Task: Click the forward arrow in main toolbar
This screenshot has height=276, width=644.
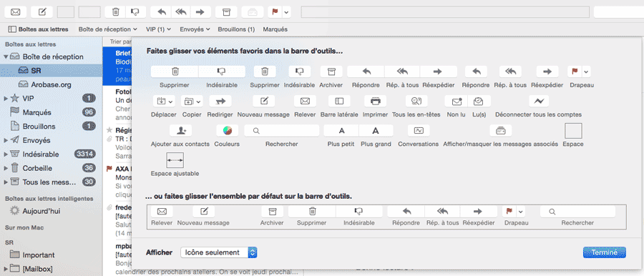Action: tap(200, 12)
